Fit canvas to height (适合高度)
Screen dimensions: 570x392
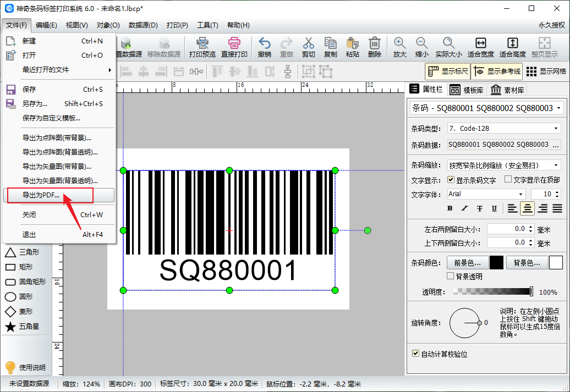tap(513, 47)
